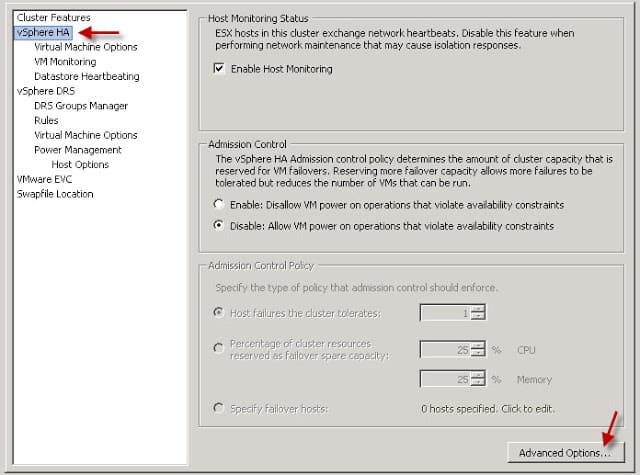Open the vSphere HA settings page
Image resolution: width=640 pixels, height=475 pixels.
click(x=43, y=32)
